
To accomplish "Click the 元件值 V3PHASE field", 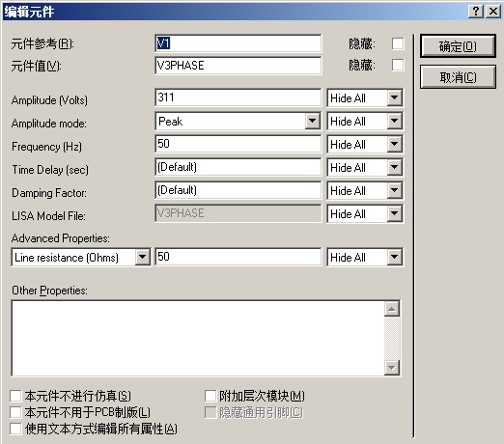I will tap(238, 66).
